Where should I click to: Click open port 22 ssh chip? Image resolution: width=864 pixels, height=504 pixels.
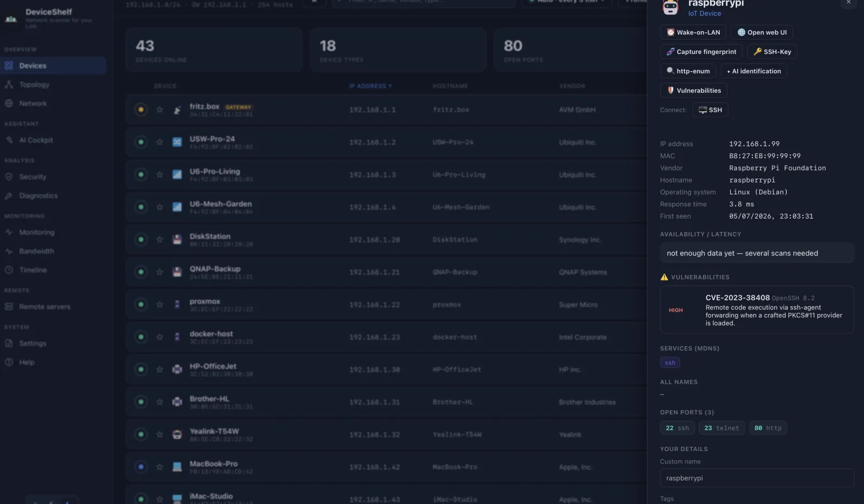677,428
